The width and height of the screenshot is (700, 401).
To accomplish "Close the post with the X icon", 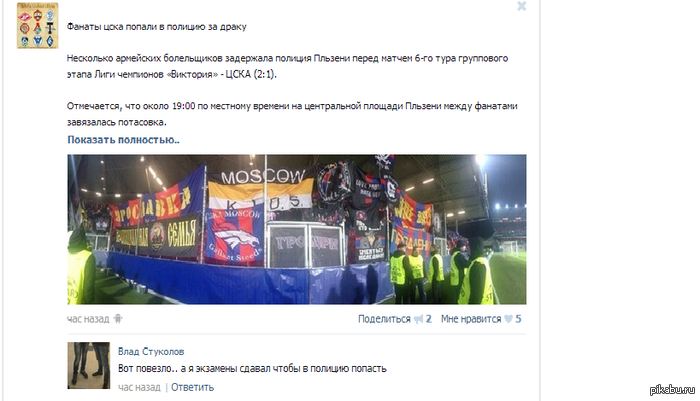I will (521, 6).
